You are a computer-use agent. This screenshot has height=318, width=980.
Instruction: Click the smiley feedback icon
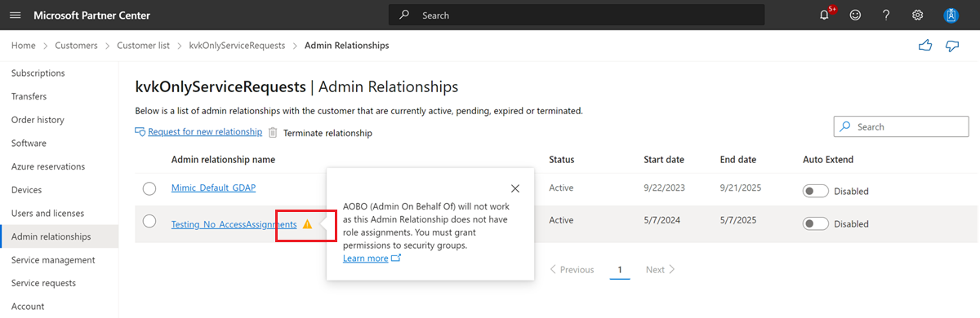coord(855,15)
